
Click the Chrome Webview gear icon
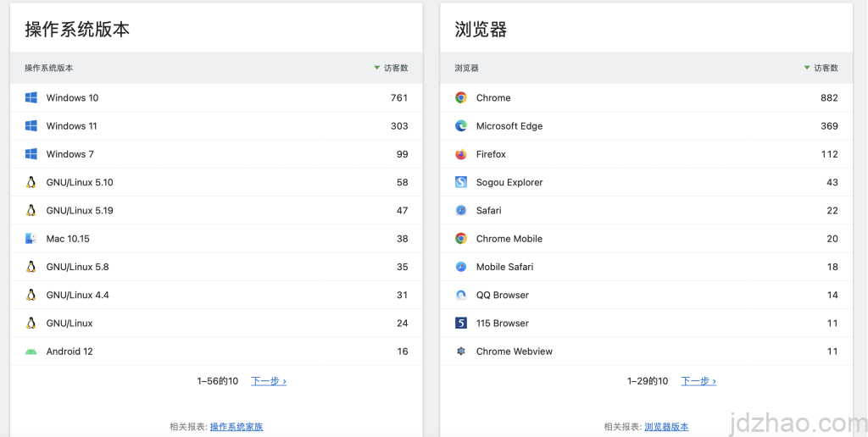coord(461,351)
